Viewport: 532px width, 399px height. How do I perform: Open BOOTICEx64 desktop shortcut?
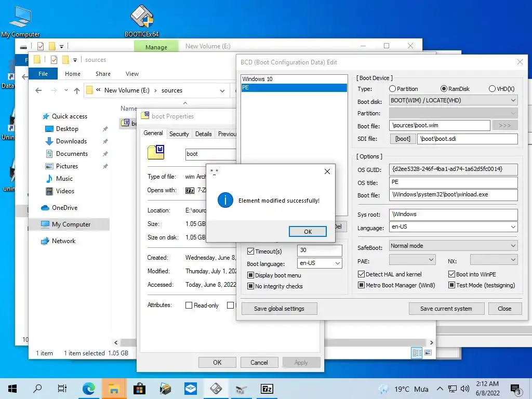point(141,21)
